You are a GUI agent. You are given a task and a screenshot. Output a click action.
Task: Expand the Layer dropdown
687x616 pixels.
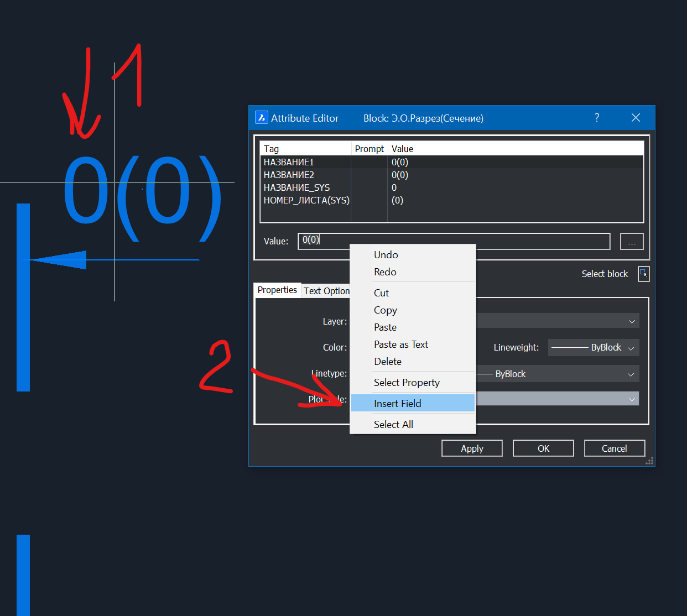631,321
